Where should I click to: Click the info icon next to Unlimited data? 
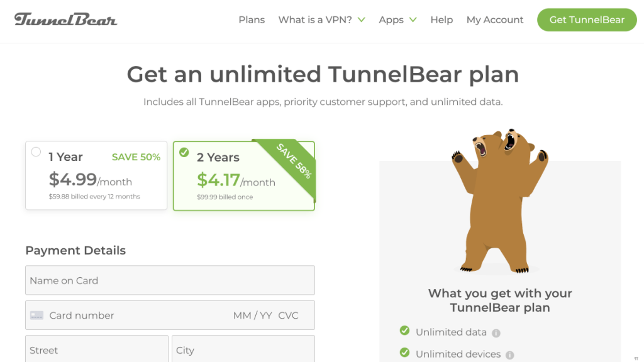click(x=496, y=333)
